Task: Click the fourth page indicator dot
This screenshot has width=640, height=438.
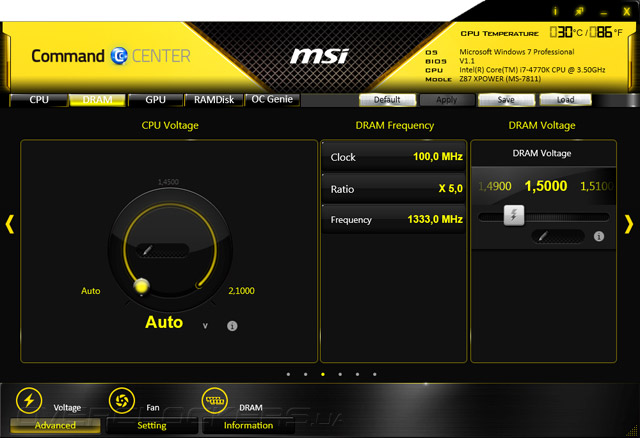Action: click(x=340, y=374)
